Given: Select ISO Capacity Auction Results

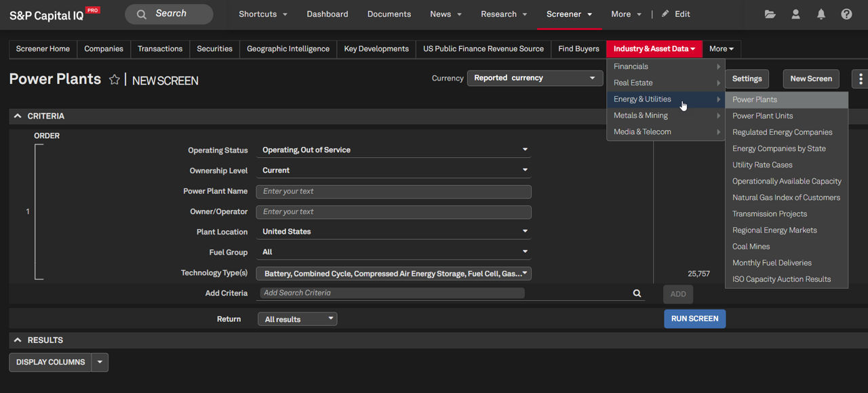Looking at the screenshot, I should (x=787, y=278).
